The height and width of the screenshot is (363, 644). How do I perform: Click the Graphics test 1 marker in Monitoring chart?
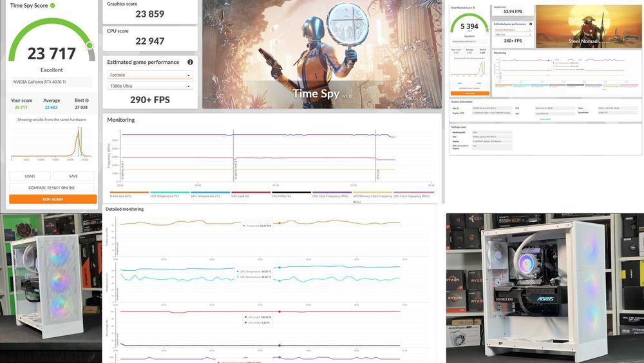point(122,170)
